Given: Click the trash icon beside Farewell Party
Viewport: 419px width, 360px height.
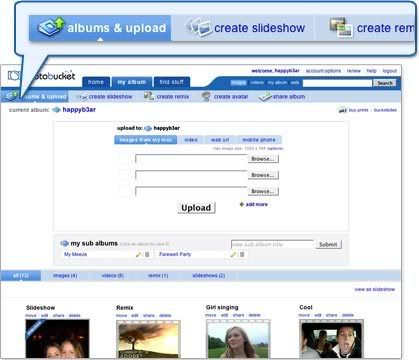Looking at the screenshot, I should tap(242, 255).
